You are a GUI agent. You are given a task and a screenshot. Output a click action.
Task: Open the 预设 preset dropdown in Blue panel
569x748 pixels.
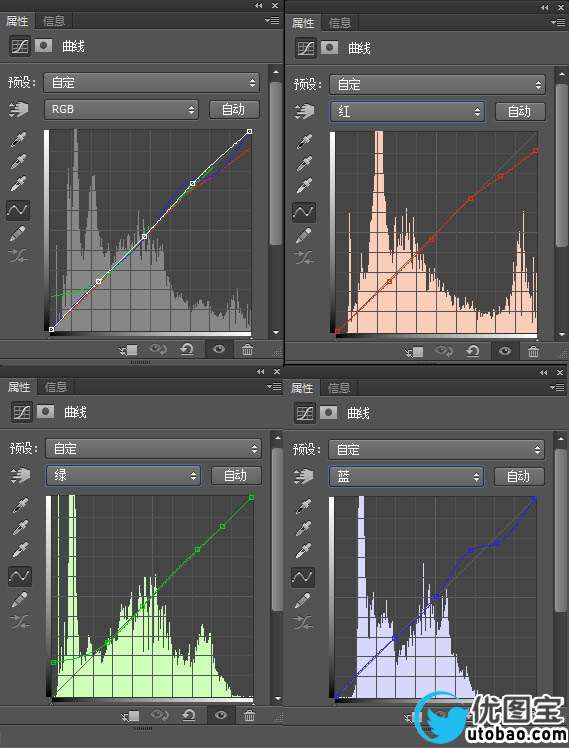436,449
